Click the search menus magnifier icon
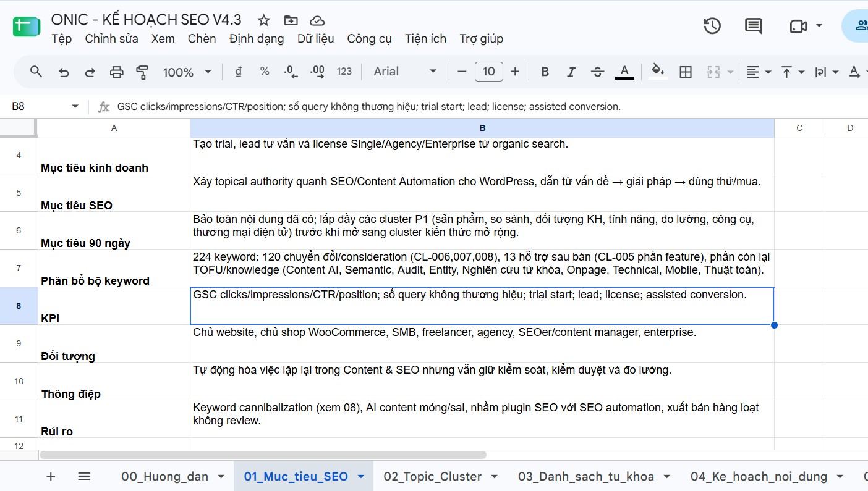The image size is (868, 491). [36, 72]
